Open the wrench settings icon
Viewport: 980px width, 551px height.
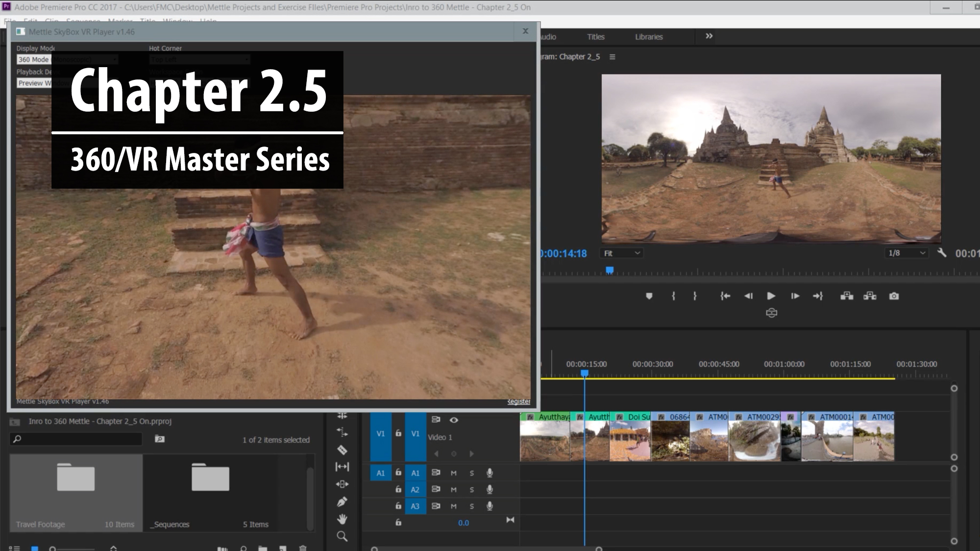[941, 253]
